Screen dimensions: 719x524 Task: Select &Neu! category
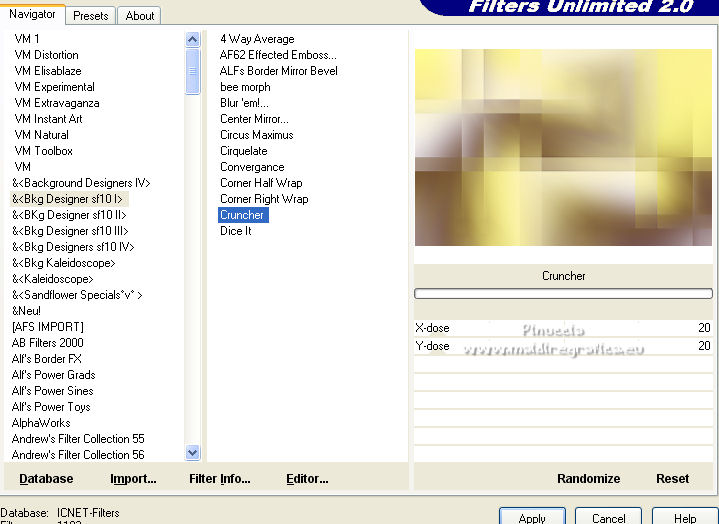[x=26, y=311]
